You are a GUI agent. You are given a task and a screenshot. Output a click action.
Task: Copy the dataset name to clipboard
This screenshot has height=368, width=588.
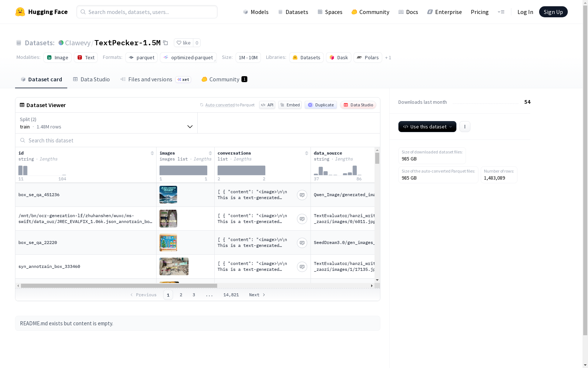coord(165,43)
